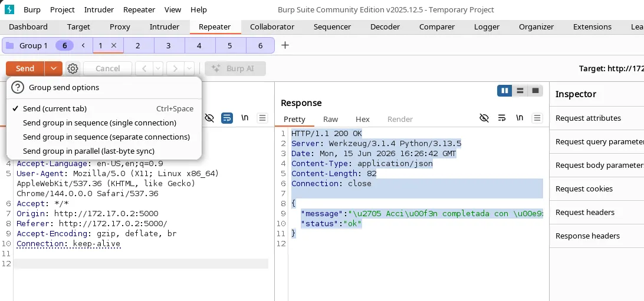Image resolution: width=644 pixels, height=301 pixels.
Task: Click the Group 1 folder icon
Action: 10,45
